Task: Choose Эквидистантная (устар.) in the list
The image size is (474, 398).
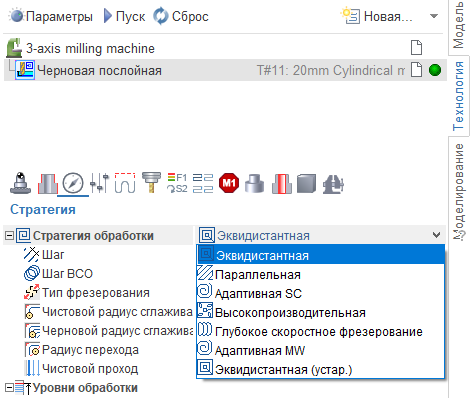Action: point(320,369)
